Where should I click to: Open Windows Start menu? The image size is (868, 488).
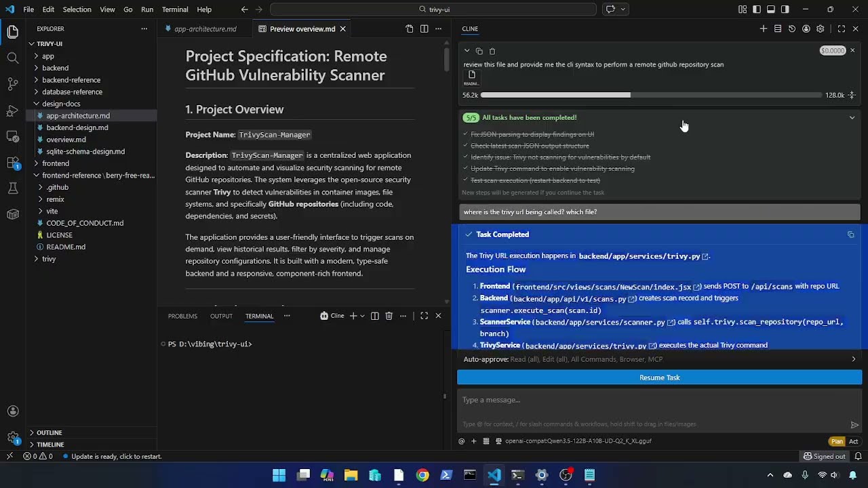click(x=279, y=475)
